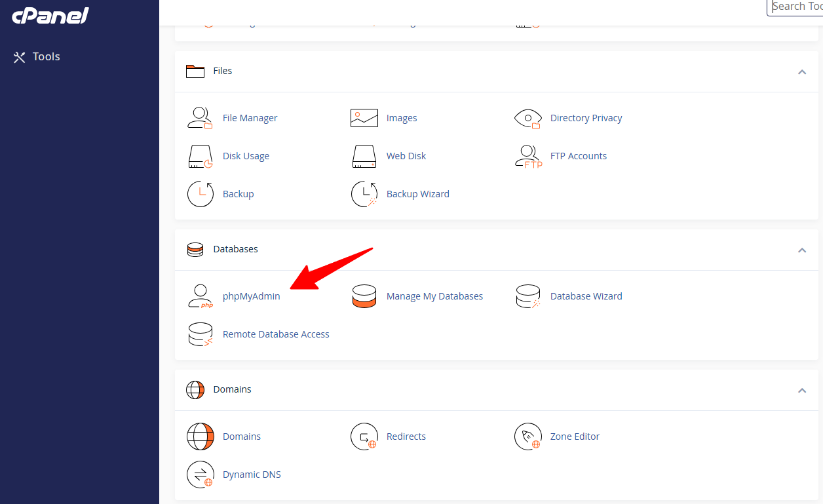Click the Web Disk link
The height and width of the screenshot is (504, 823).
[406, 156]
